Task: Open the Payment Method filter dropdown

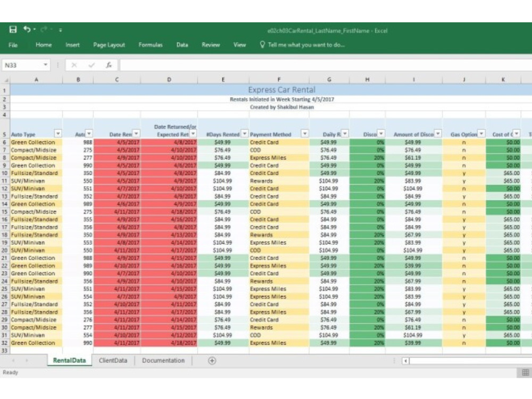Action: point(305,134)
